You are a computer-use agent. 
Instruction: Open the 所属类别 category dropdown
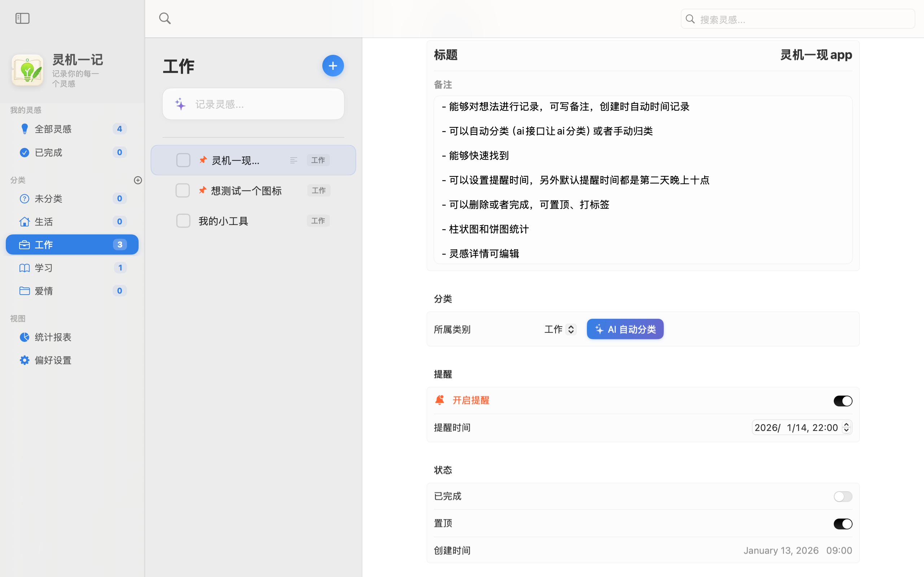coord(560,329)
